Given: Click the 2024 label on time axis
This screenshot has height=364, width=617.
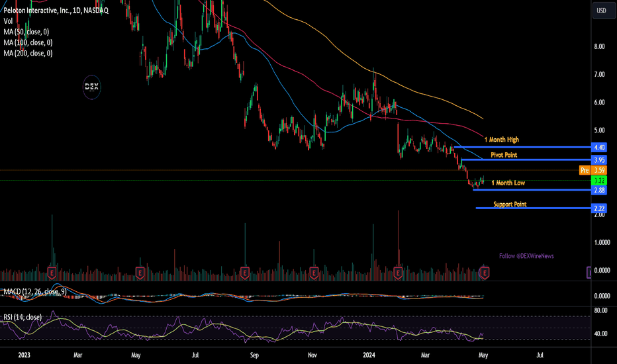Looking at the screenshot, I should [x=369, y=355].
